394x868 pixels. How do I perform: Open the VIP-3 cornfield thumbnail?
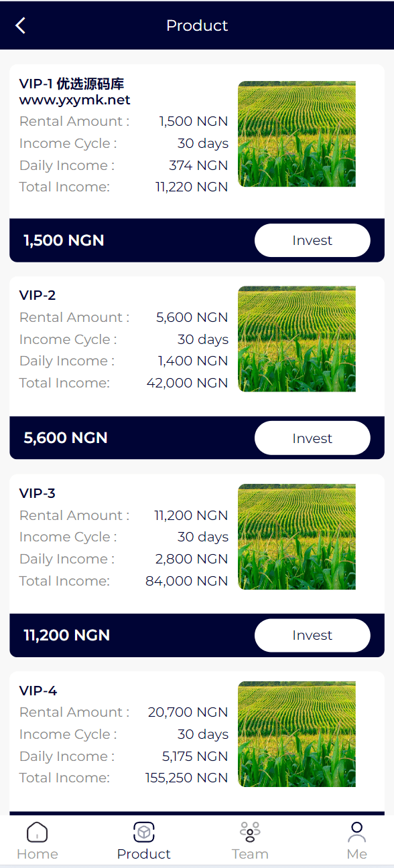[297, 537]
